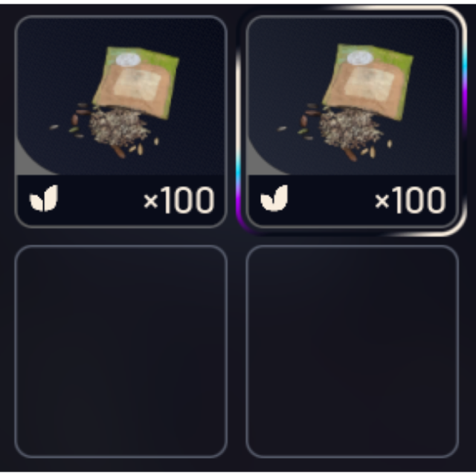Select empty slot below the non-highlighted seeds
Screen dimensions: 476x476
click(120, 352)
